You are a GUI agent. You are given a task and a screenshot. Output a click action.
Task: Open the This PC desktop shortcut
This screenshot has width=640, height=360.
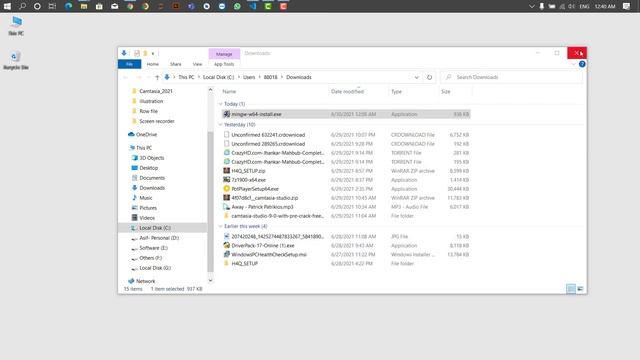pos(16,26)
